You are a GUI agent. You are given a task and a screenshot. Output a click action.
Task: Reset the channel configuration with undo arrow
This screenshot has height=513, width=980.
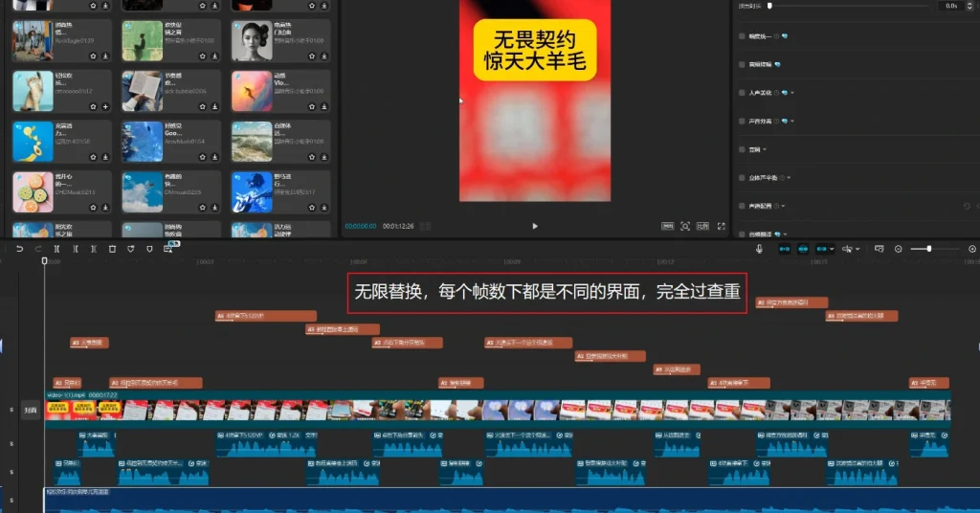(x=967, y=206)
